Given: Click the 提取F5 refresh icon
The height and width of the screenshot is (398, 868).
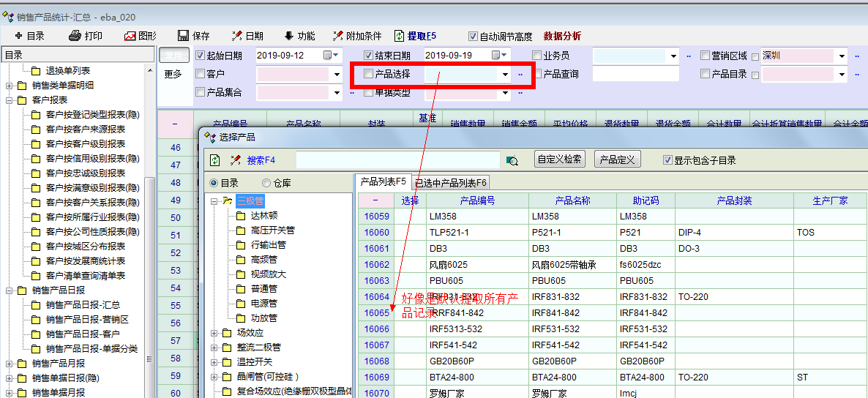Looking at the screenshot, I should click(x=400, y=36).
